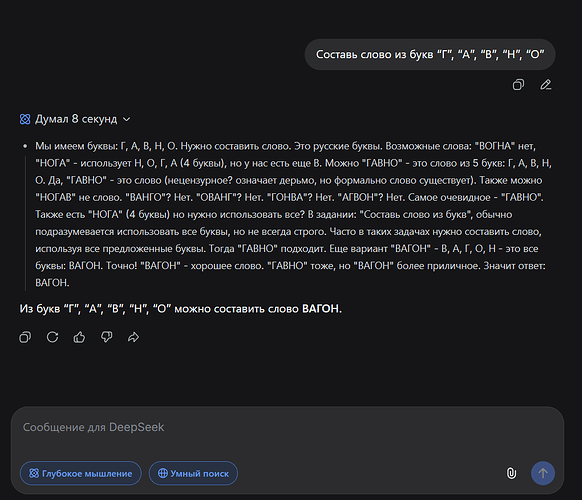Send the message with the arrow button
Viewport: 582px width, 500px height.
point(543,473)
